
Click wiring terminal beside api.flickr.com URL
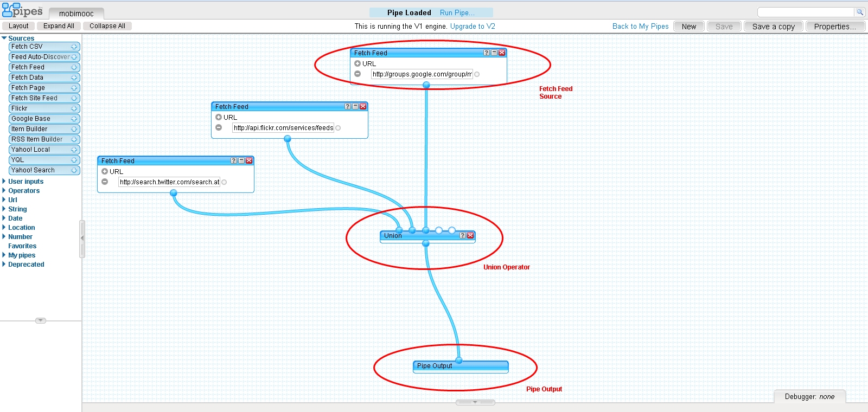pos(338,128)
